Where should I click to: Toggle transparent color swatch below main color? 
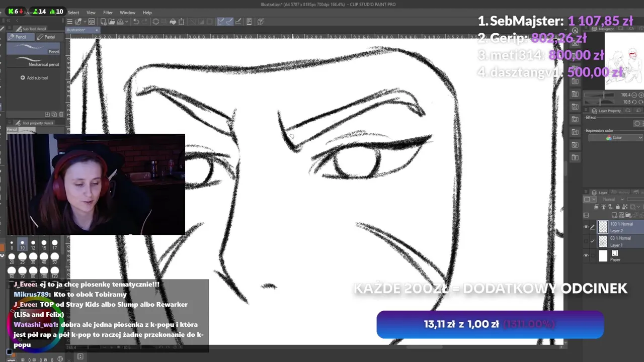pyautogui.click(x=3, y=255)
